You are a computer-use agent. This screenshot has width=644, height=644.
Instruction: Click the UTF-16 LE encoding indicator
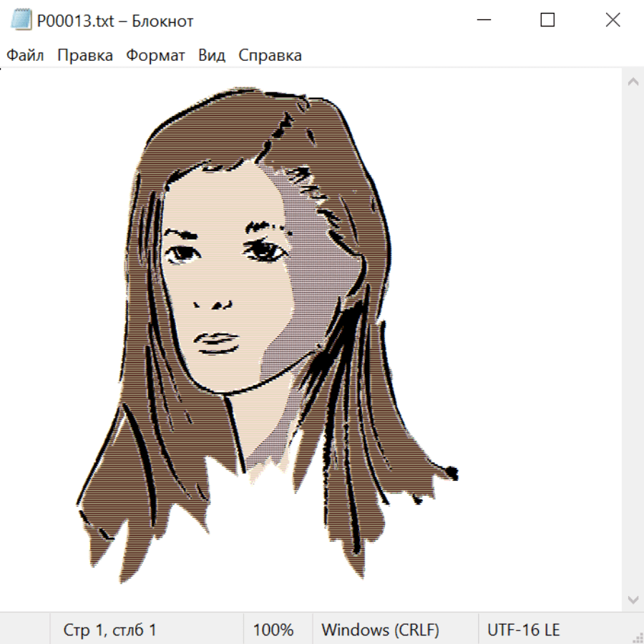524,630
